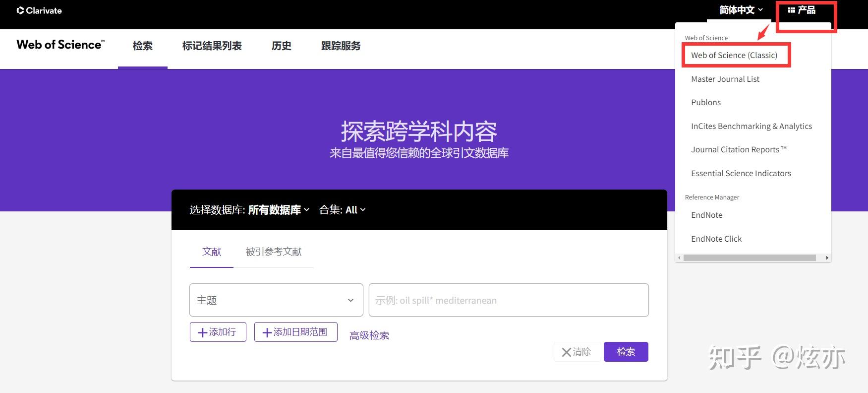Click the scrollbar left arrow in products menu
The image size is (868, 393).
tap(679, 258)
